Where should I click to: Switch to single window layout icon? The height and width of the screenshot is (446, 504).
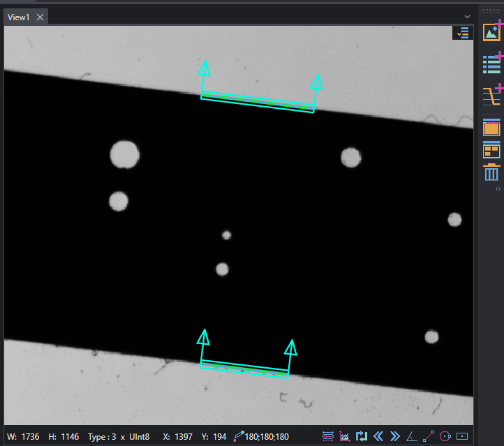pyautogui.click(x=491, y=127)
